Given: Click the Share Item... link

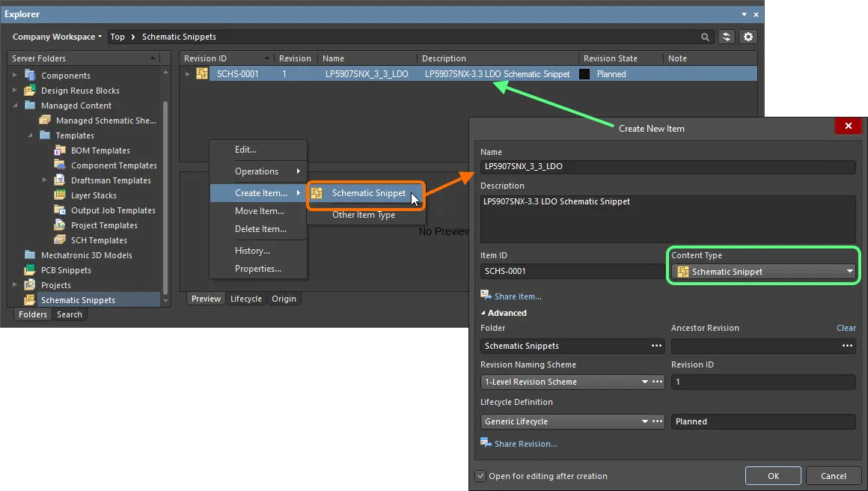Looking at the screenshot, I should 518,296.
